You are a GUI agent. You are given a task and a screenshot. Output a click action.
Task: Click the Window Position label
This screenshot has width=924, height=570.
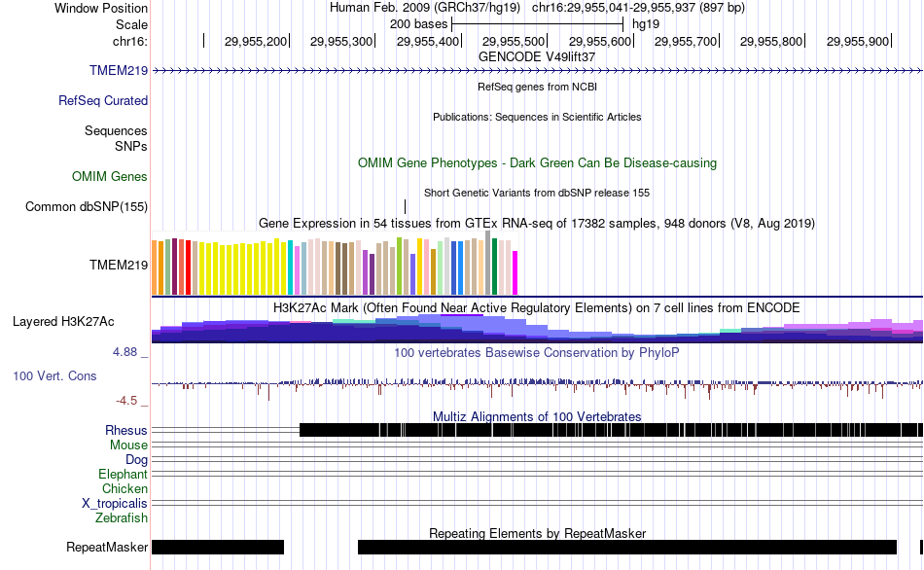(101, 8)
